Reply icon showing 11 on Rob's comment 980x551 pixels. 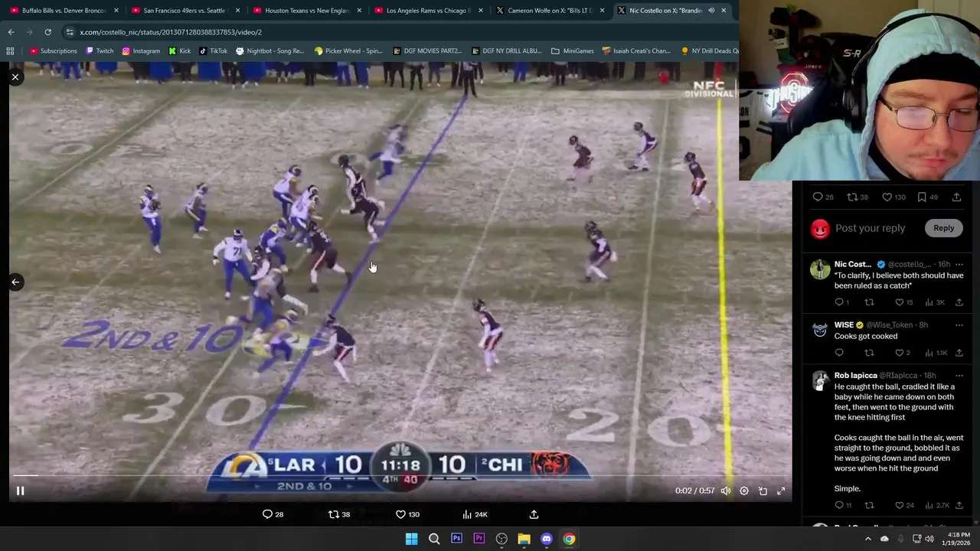click(843, 506)
